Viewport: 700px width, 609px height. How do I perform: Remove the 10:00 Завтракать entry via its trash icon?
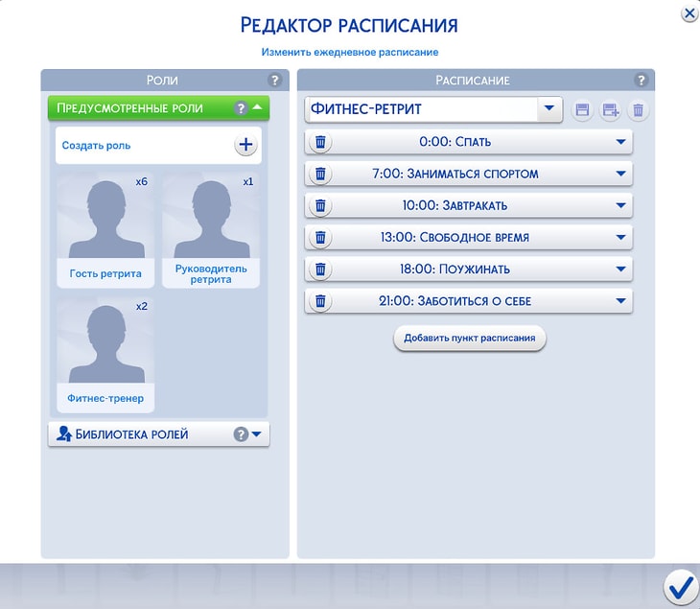tap(321, 205)
